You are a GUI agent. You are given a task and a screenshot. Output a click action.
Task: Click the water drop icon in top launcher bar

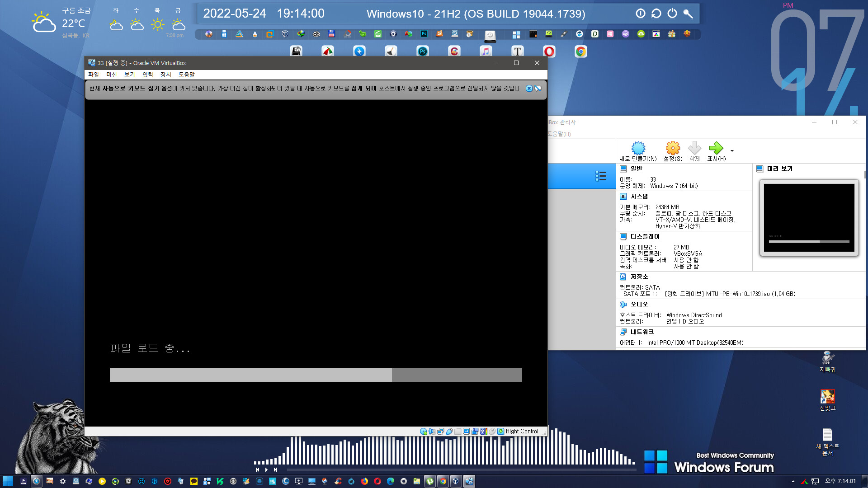(x=255, y=34)
